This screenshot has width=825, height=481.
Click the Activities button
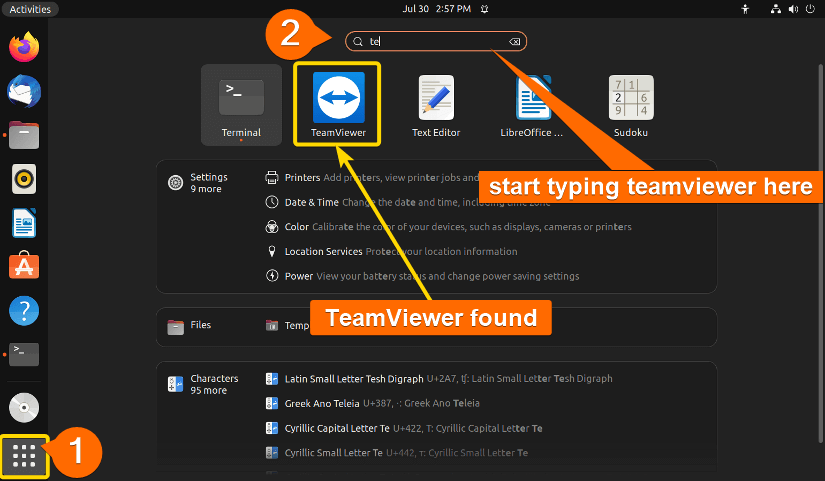(x=30, y=9)
